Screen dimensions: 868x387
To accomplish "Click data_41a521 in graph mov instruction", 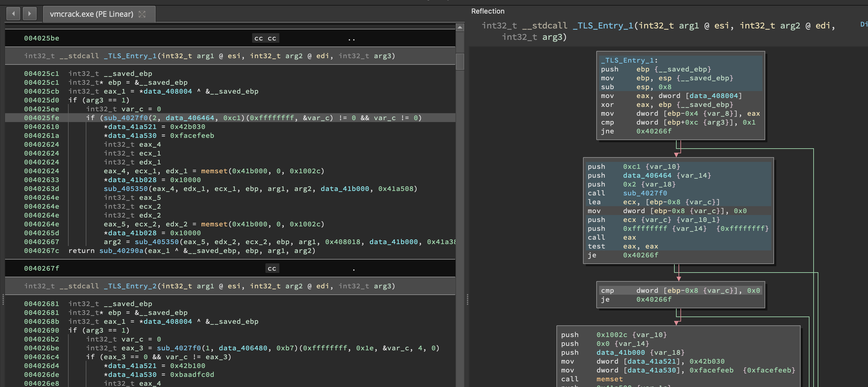I will click(x=652, y=361).
